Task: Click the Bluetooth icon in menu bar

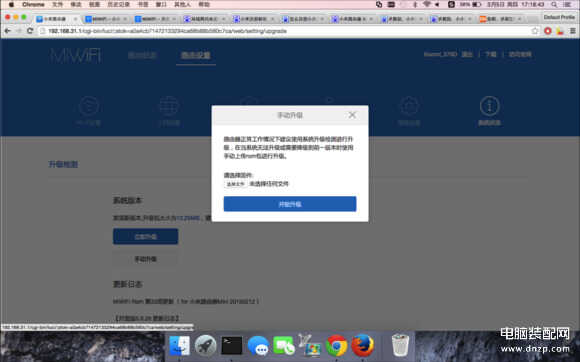Action: click(x=415, y=4)
